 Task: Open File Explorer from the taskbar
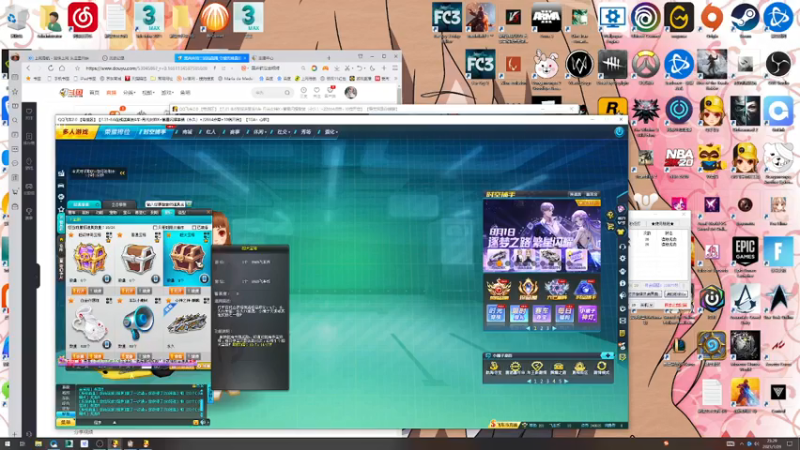(x=38, y=444)
